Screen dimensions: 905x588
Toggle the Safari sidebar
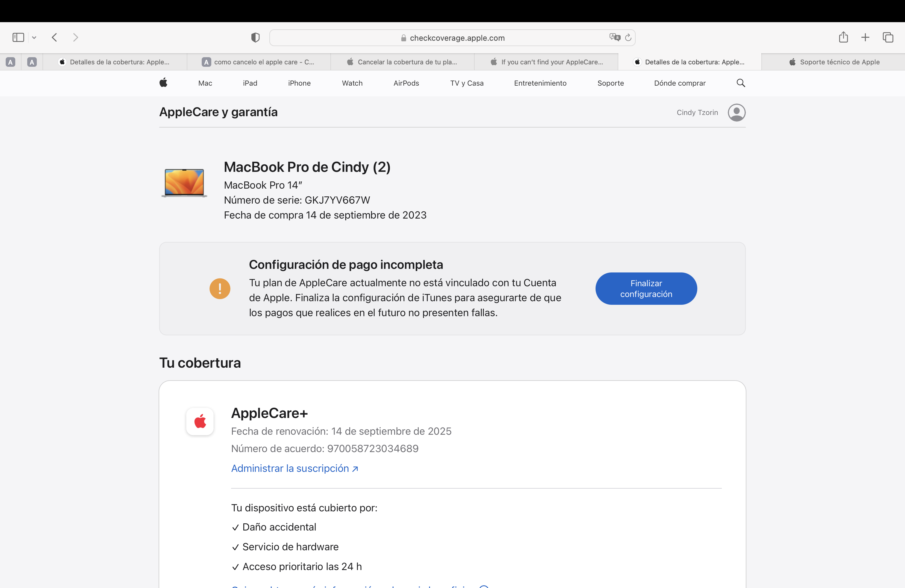tap(18, 37)
